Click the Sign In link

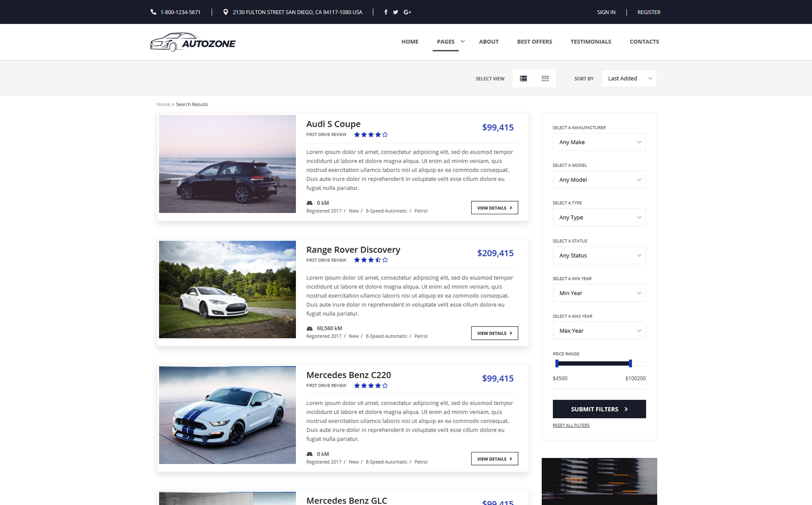tap(606, 12)
